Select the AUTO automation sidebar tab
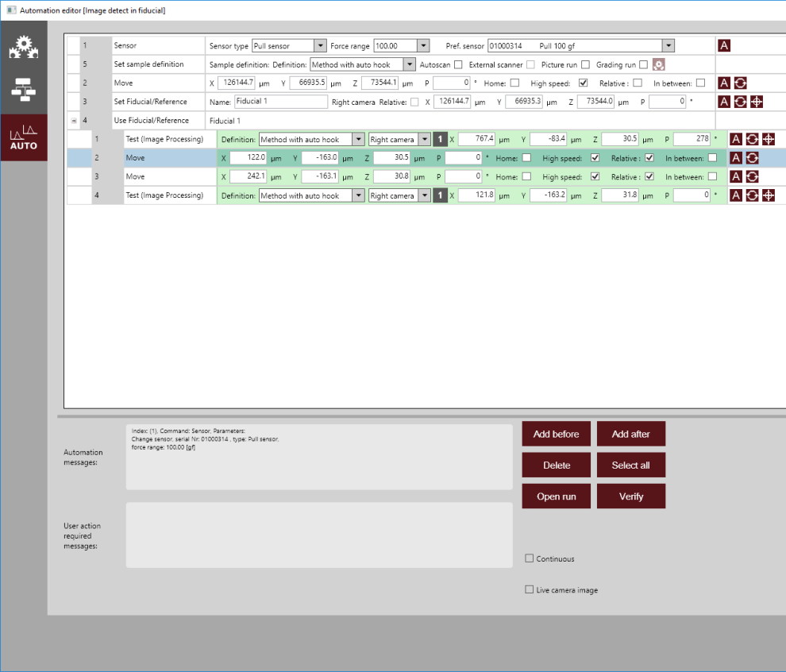This screenshot has height=672, width=786. 23,137
